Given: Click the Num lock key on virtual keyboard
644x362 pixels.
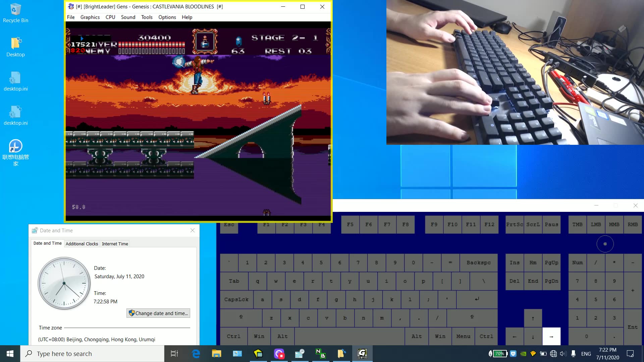Looking at the screenshot, I should (577, 262).
